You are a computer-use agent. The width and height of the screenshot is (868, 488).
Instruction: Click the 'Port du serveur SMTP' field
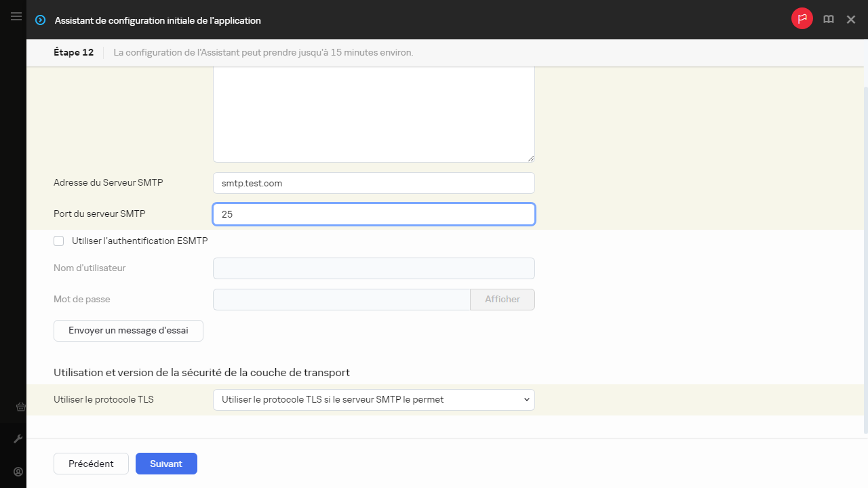(x=374, y=214)
